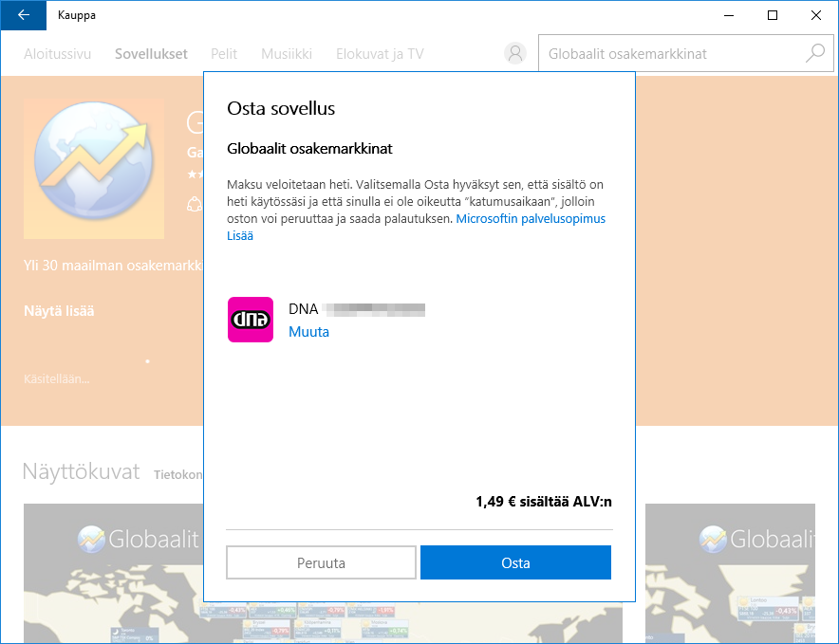Click the pink DNA payment logo
This screenshot has height=644, width=839.
251,320
